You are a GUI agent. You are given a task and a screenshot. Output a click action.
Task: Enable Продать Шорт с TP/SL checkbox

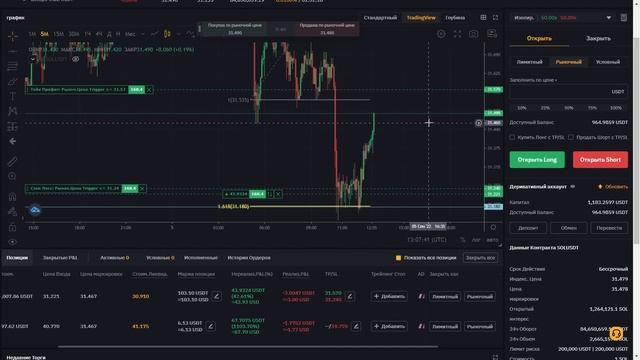click(x=571, y=138)
